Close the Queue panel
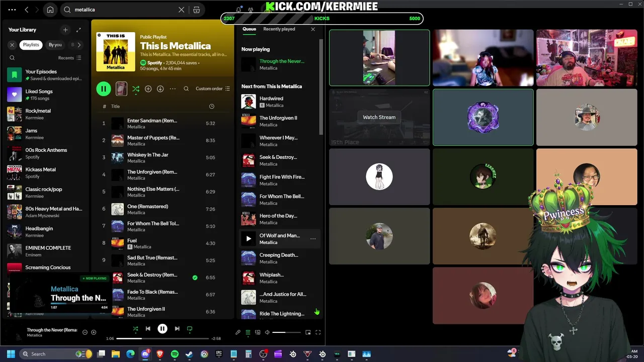The height and width of the screenshot is (362, 644). (x=313, y=29)
